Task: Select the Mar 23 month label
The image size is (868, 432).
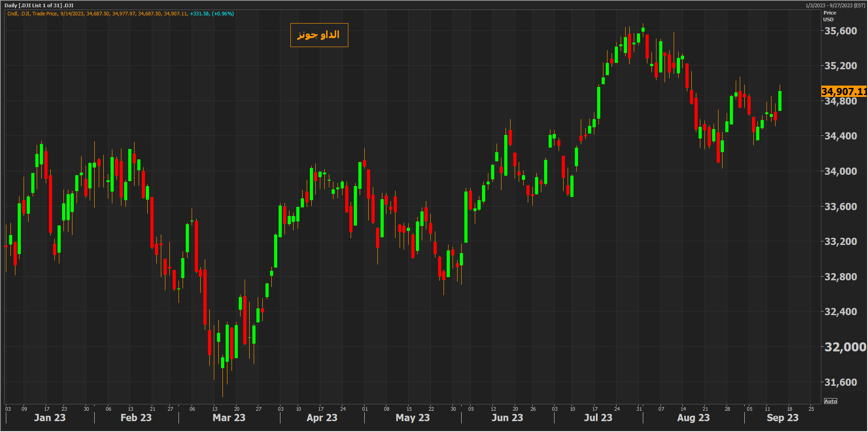Action: pyautogui.click(x=229, y=418)
